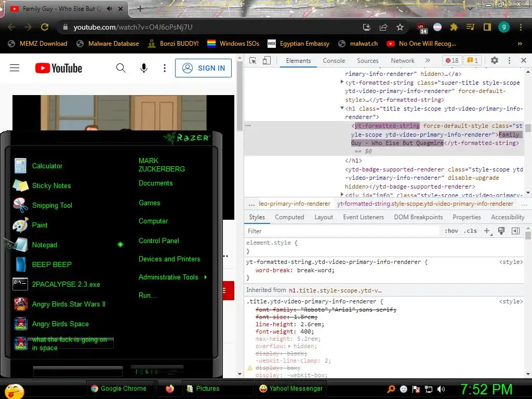Open the YouTube hamburger guide menu
The width and height of the screenshot is (532, 399).
click(15, 68)
